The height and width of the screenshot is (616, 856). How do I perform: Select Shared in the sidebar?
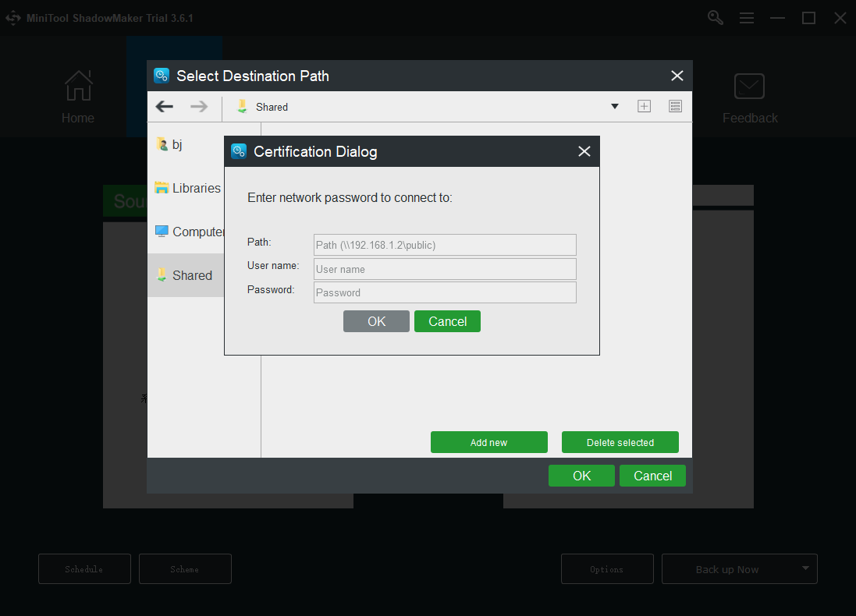click(186, 275)
